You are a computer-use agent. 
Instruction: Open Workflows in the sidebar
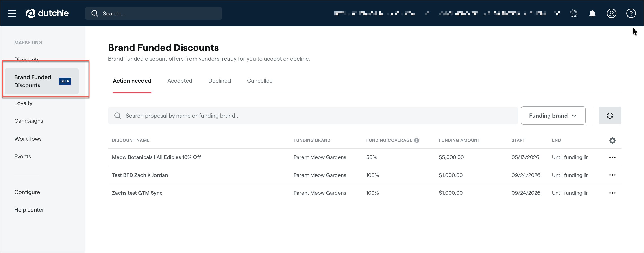[28, 139]
